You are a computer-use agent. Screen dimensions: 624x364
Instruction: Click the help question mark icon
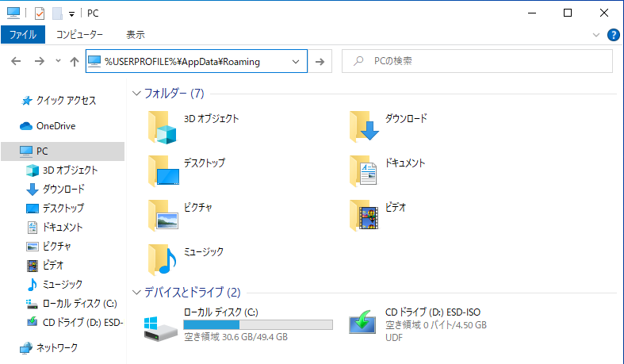(x=613, y=35)
